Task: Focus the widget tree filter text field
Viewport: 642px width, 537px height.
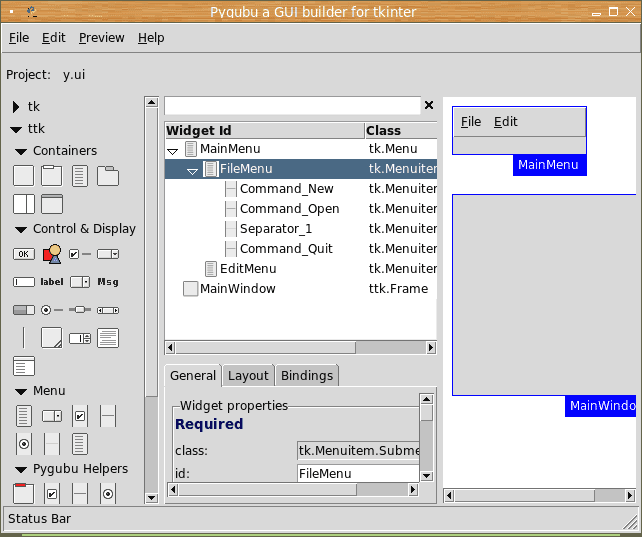Action: (x=292, y=106)
